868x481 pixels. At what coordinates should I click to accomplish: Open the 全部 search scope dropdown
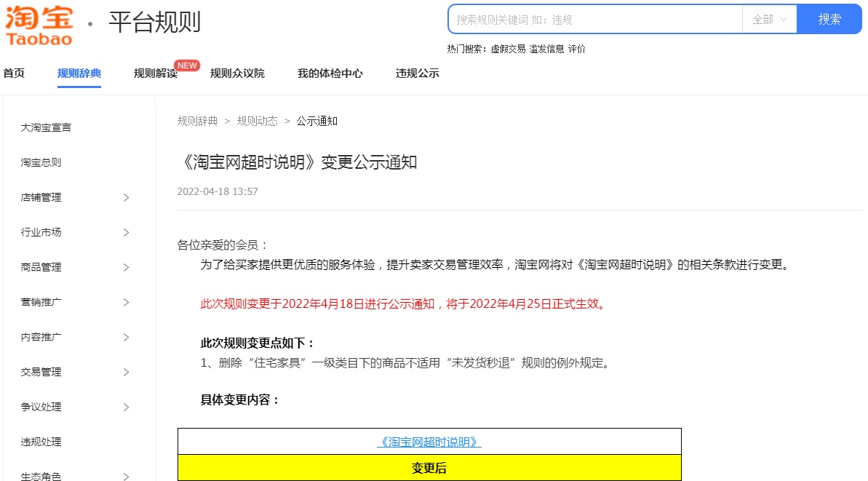click(x=769, y=20)
